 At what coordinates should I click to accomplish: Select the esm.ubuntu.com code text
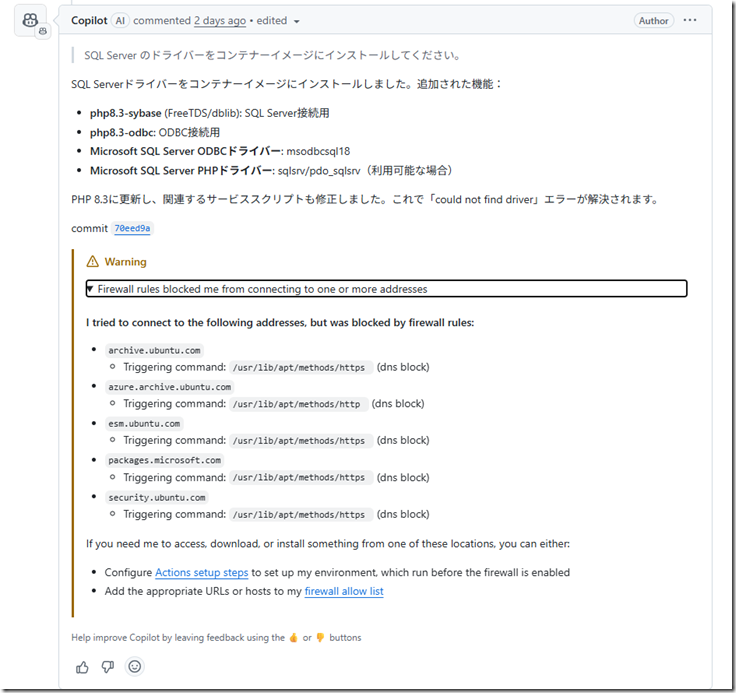click(x=144, y=424)
